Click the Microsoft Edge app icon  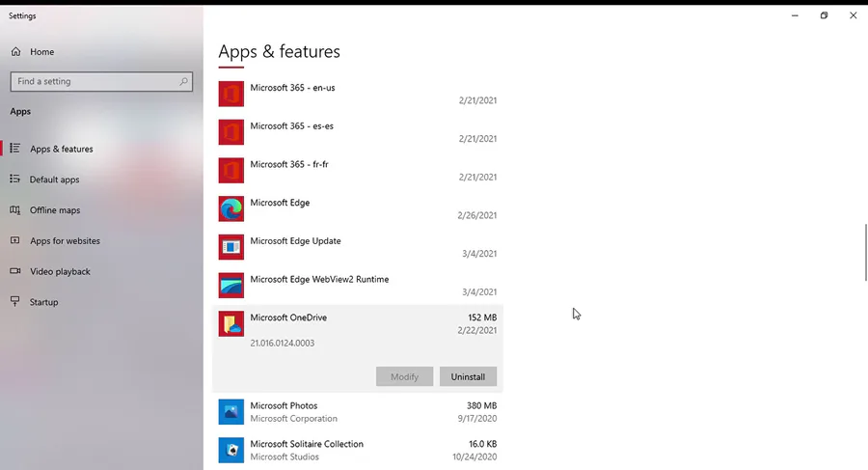coord(231,208)
